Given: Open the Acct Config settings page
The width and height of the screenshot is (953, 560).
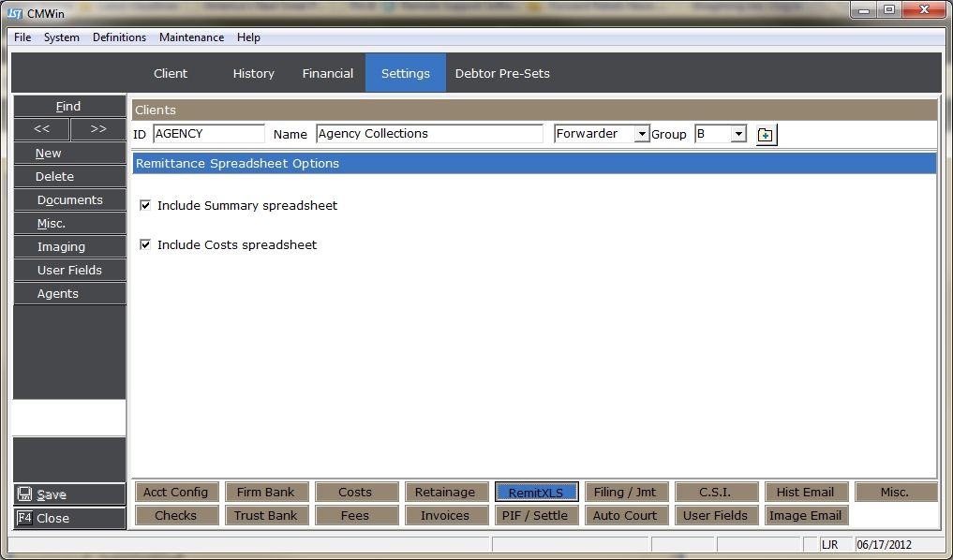Looking at the screenshot, I should 176,492.
